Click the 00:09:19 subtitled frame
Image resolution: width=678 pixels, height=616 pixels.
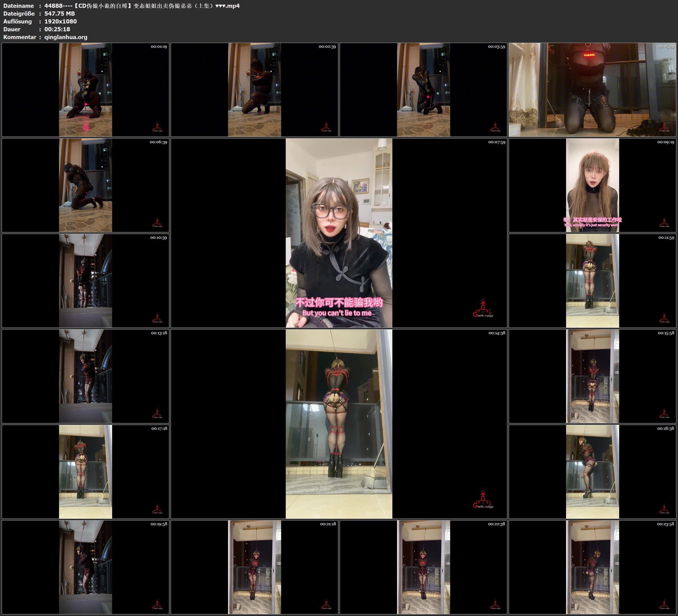592,185
